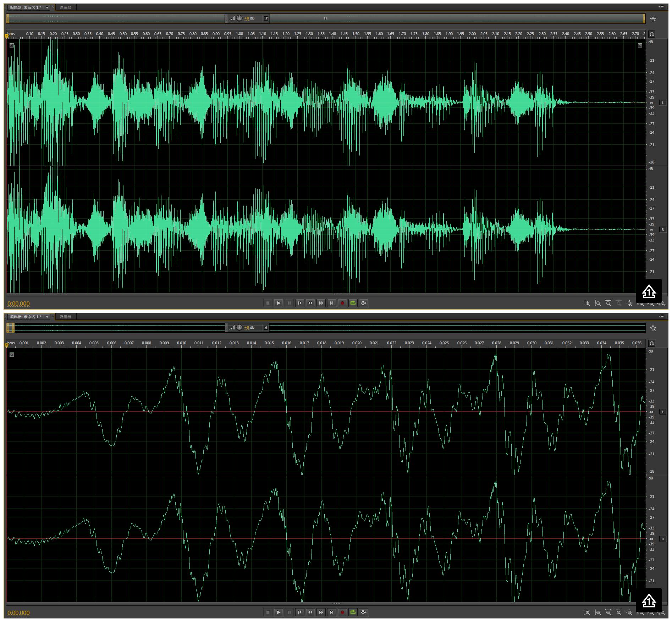Pin the volume HUD in lower editor

266,328
